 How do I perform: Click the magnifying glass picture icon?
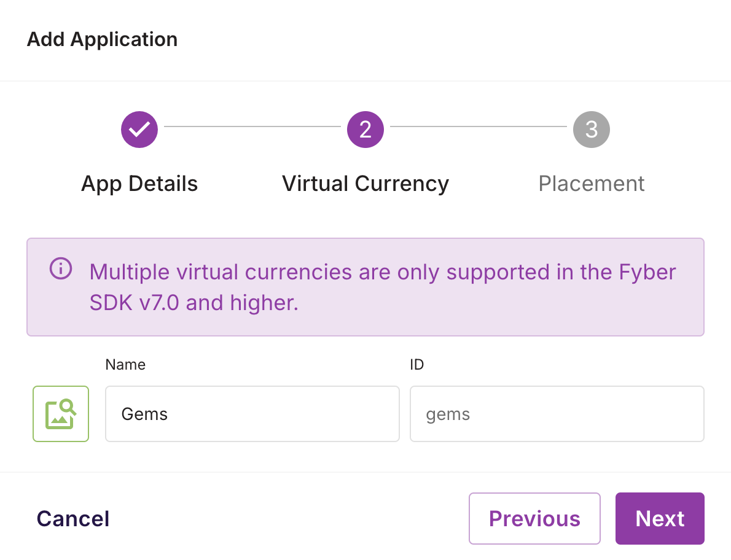pyautogui.click(x=61, y=414)
